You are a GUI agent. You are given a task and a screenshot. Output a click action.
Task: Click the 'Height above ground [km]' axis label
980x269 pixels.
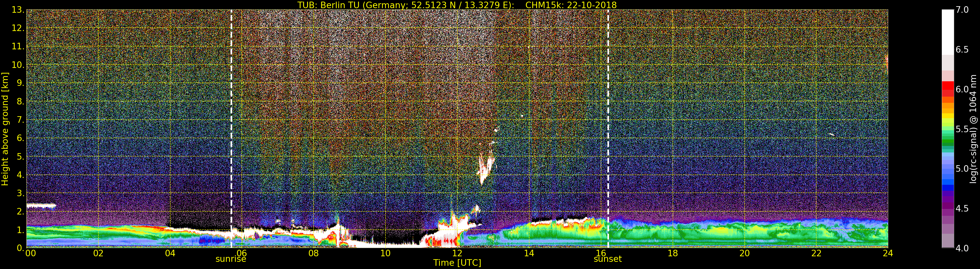(x=5, y=129)
